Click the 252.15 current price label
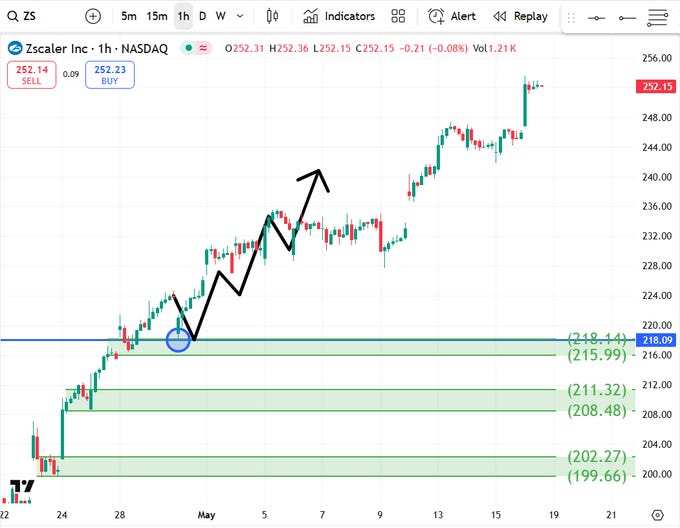680x528 pixels. point(656,86)
